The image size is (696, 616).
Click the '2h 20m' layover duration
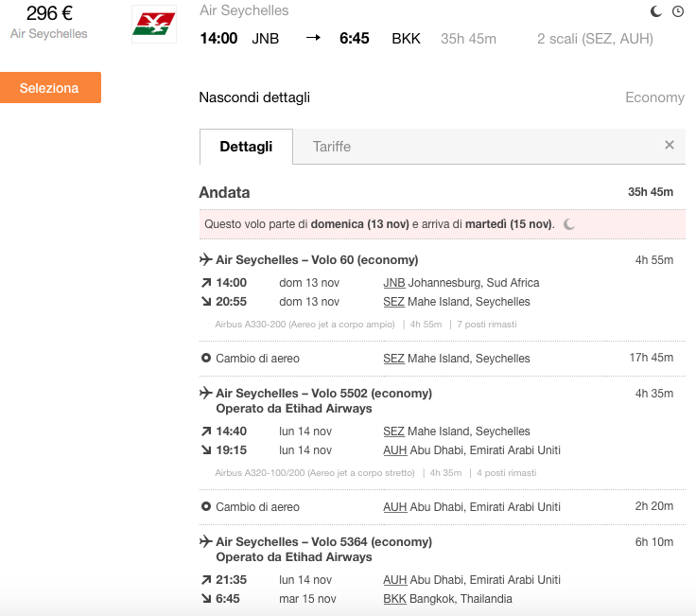[x=653, y=506]
